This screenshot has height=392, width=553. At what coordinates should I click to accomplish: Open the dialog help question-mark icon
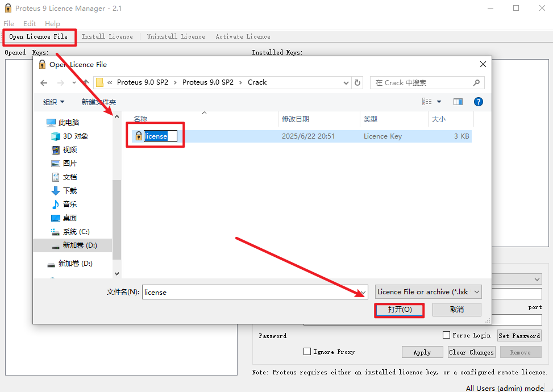(x=478, y=102)
